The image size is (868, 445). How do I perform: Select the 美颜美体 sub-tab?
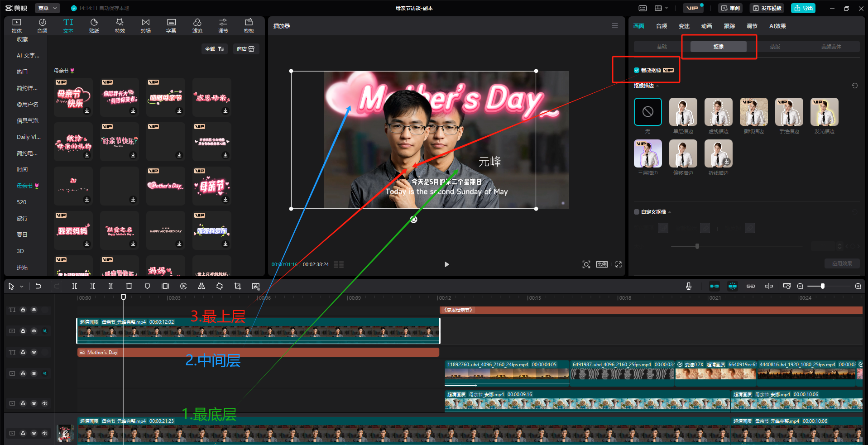coord(831,47)
